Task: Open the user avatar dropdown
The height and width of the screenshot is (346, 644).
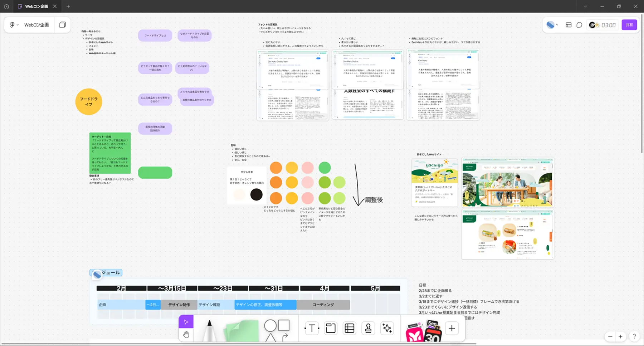Action: tap(552, 25)
